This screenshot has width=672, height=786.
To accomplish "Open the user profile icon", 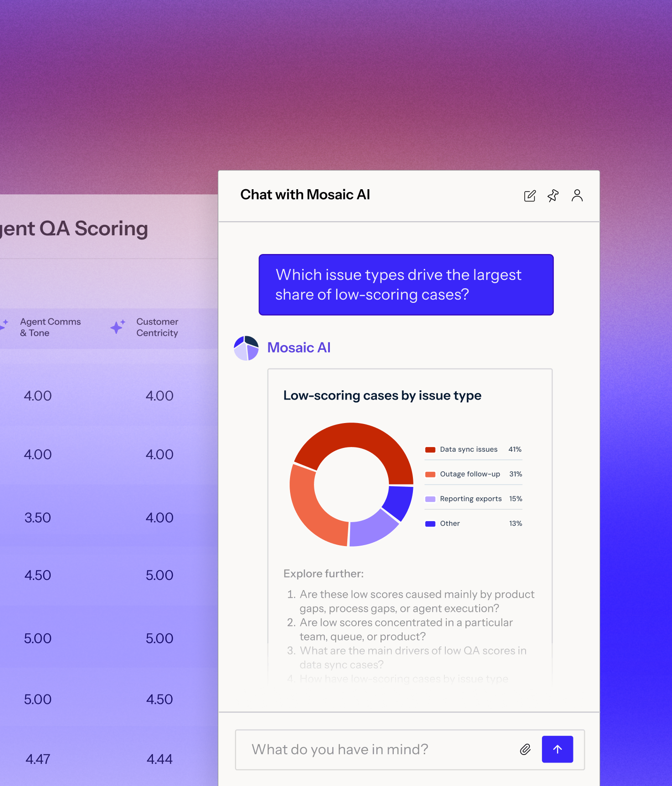I will click(577, 195).
